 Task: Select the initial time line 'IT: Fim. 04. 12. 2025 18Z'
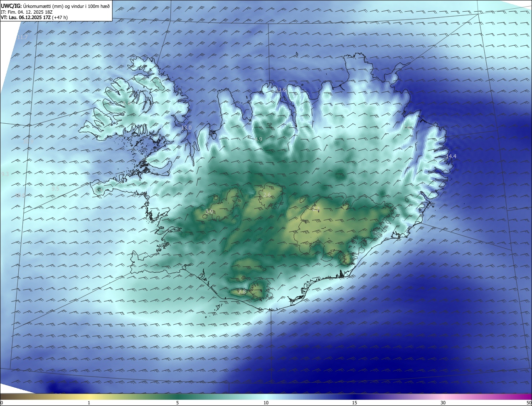pos(27,12)
